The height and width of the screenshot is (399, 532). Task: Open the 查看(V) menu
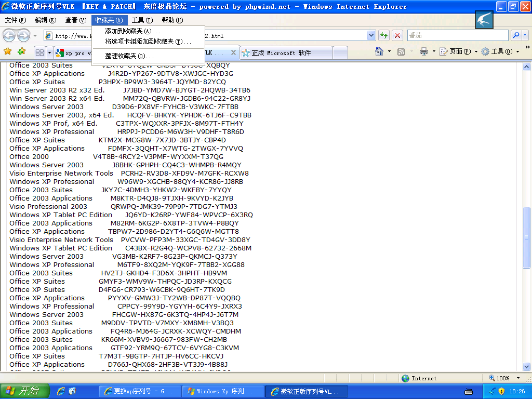[x=76, y=20]
